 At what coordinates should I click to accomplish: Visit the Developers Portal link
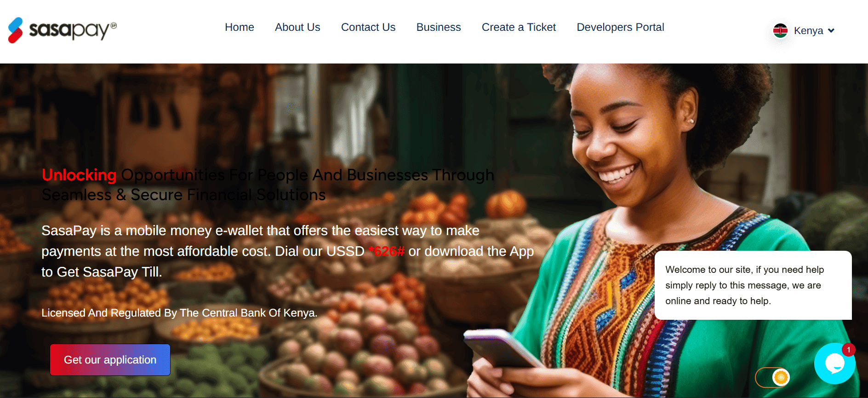(621, 27)
